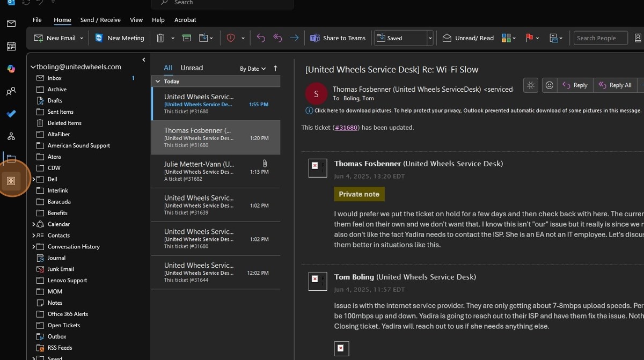Image resolution: width=644 pixels, height=360 pixels.
Task: Open the message about ticket #31639
Action: pyautogui.click(x=216, y=205)
